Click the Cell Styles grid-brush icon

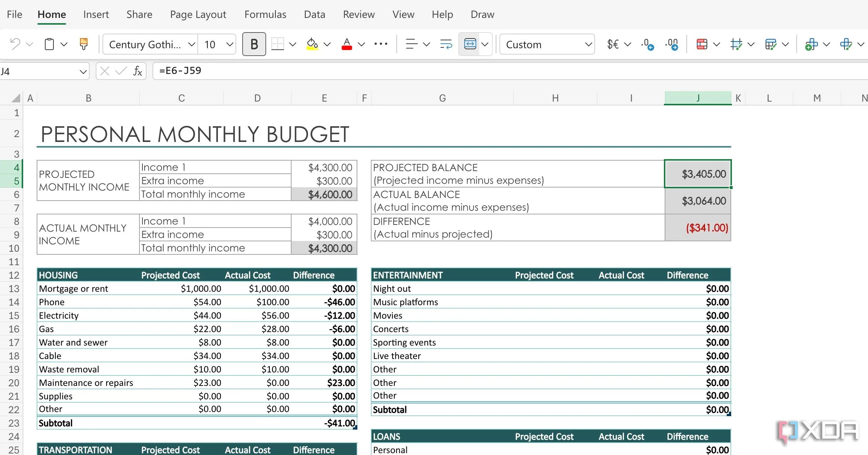click(x=736, y=44)
